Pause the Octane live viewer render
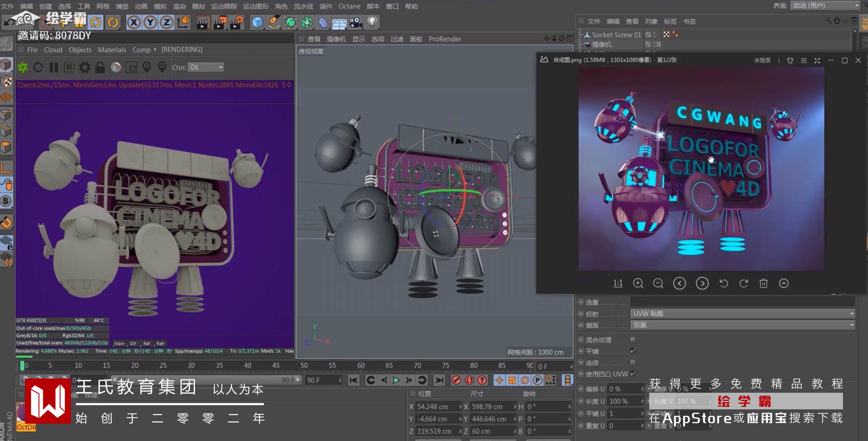 point(54,68)
